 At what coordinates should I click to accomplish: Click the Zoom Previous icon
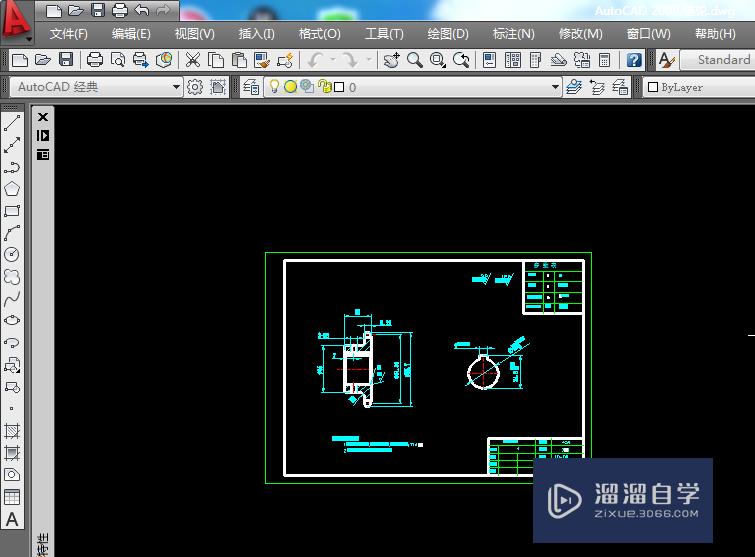461,60
